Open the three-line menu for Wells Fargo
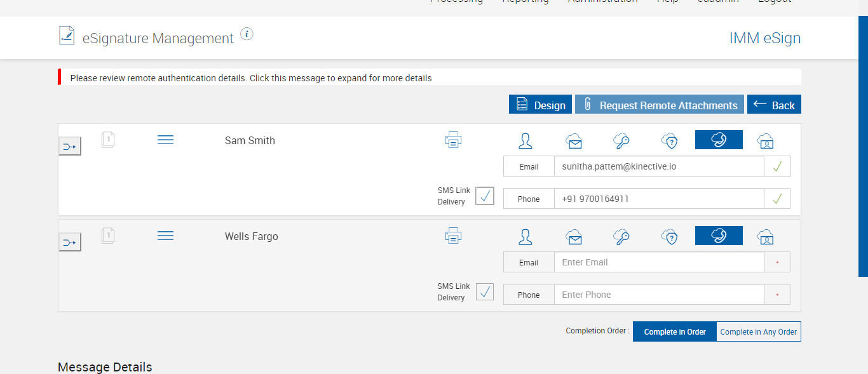Image resolution: width=868 pixels, height=374 pixels. pos(165,236)
